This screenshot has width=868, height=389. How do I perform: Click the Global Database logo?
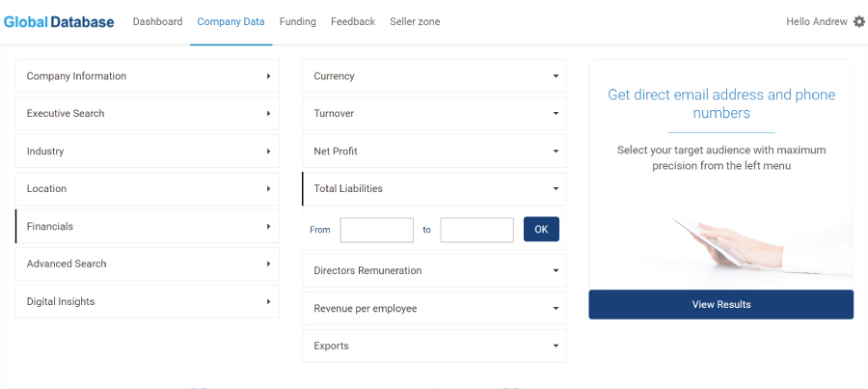click(59, 22)
